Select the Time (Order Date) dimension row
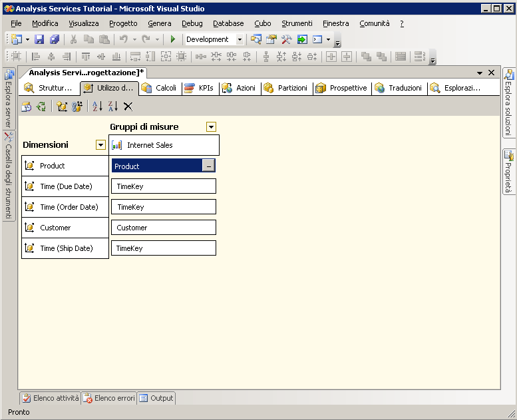 tap(65, 207)
